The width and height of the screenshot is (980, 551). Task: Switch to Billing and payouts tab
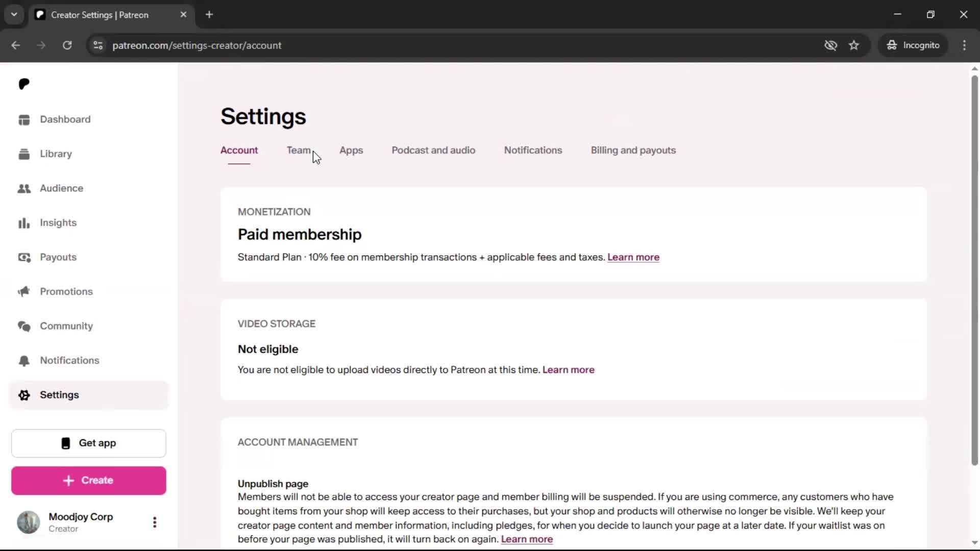click(633, 151)
